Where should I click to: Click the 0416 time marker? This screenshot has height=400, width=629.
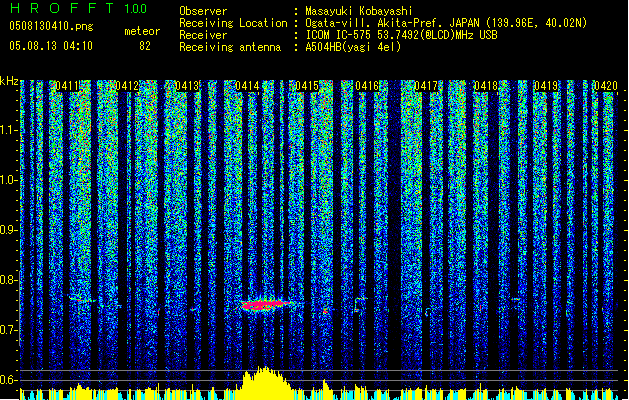pyautogui.click(x=367, y=86)
